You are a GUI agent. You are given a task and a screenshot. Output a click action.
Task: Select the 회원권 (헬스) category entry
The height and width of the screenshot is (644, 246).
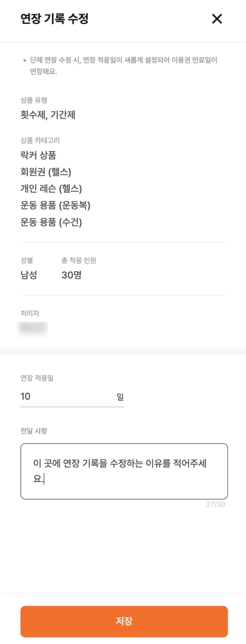46,172
